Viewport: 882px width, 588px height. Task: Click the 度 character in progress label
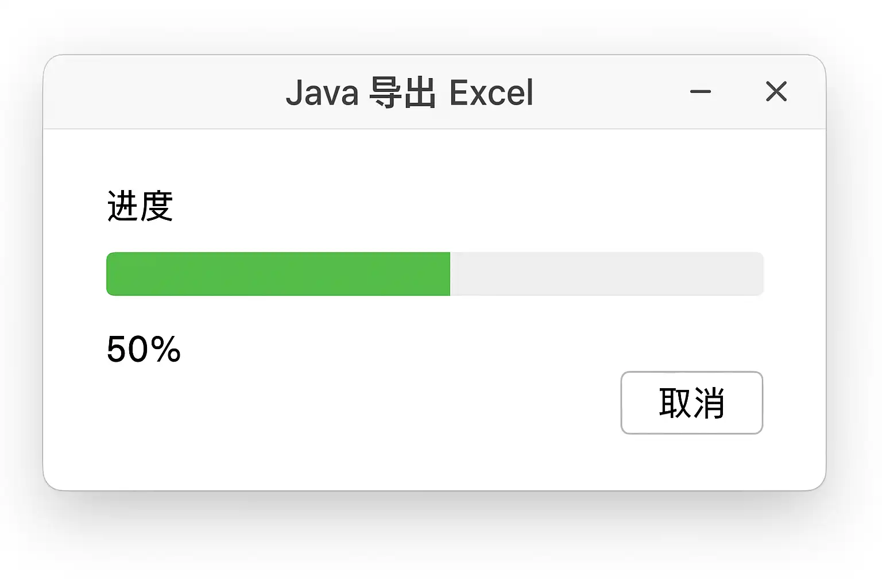point(157,206)
